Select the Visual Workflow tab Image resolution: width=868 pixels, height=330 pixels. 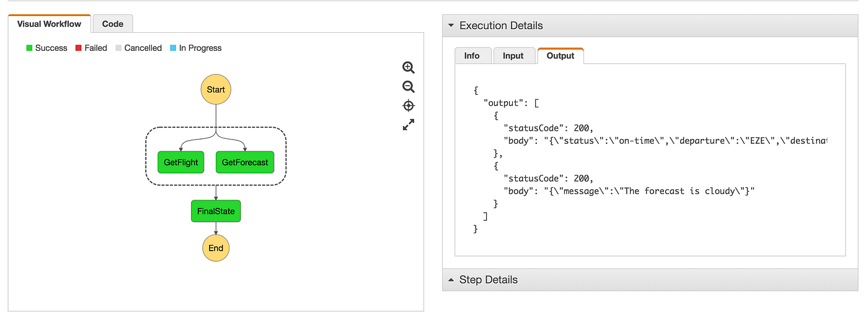pos(49,24)
